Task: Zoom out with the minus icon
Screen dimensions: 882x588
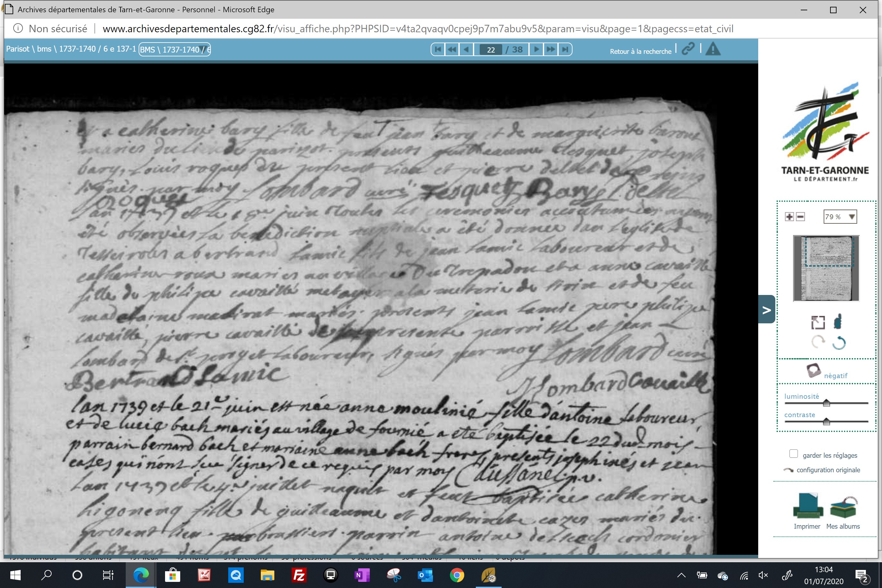Action: click(800, 217)
